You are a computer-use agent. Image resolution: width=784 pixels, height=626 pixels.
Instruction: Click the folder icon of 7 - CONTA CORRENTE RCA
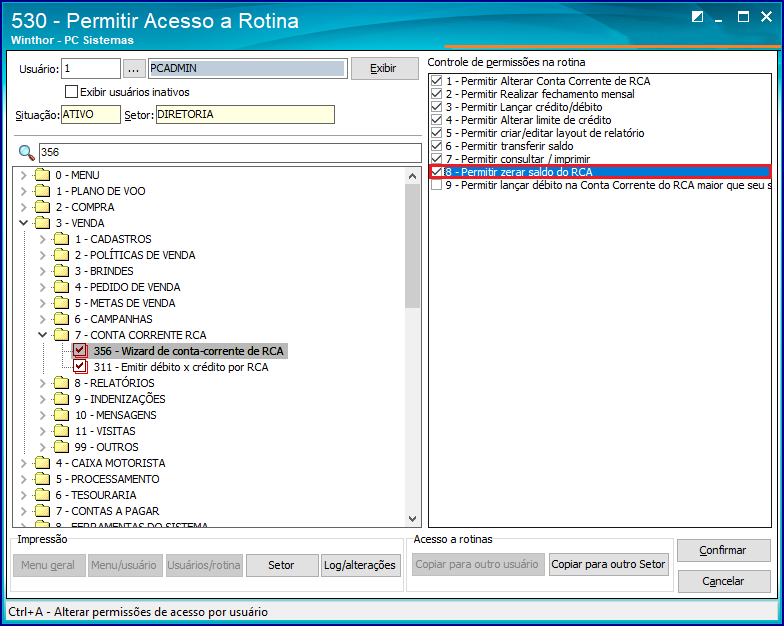click(x=62, y=335)
